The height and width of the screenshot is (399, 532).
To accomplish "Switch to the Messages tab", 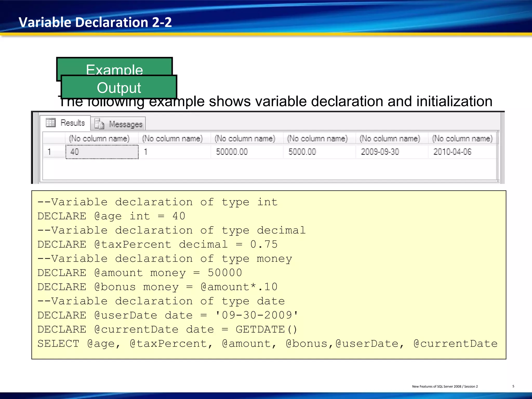I will [x=118, y=124].
